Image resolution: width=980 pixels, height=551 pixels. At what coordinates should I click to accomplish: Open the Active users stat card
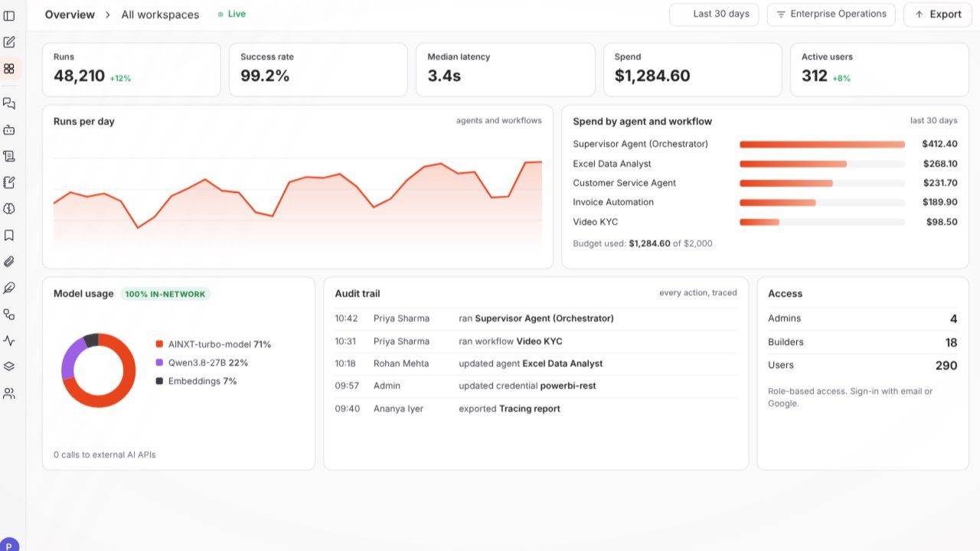click(x=879, y=70)
